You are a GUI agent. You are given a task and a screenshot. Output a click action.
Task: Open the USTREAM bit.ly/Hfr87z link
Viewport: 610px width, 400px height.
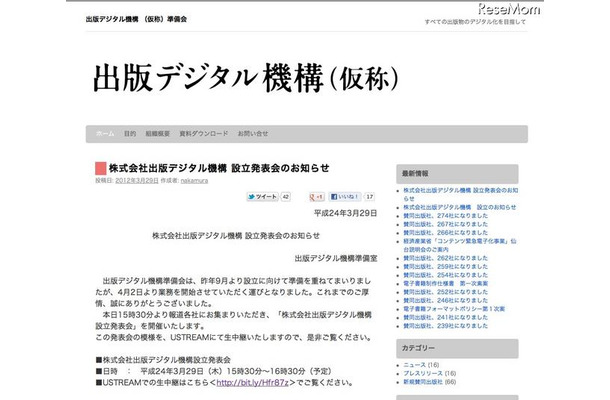pos(252,382)
